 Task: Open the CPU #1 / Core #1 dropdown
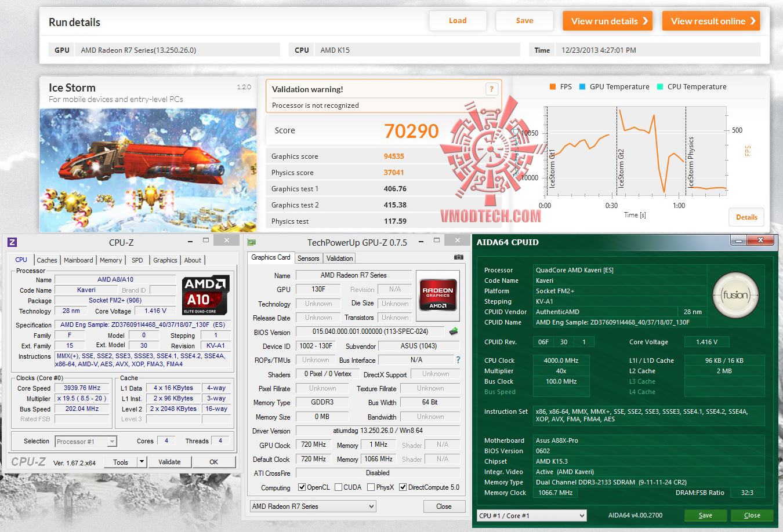point(532,516)
